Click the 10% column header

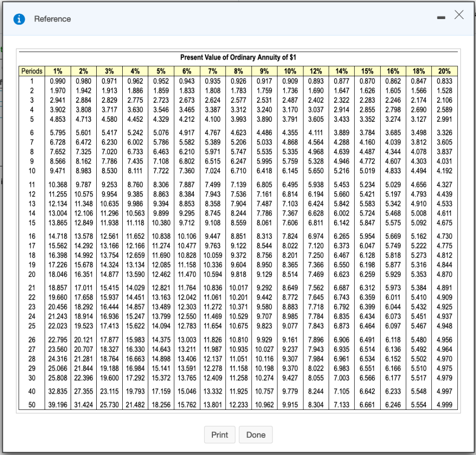290,71
